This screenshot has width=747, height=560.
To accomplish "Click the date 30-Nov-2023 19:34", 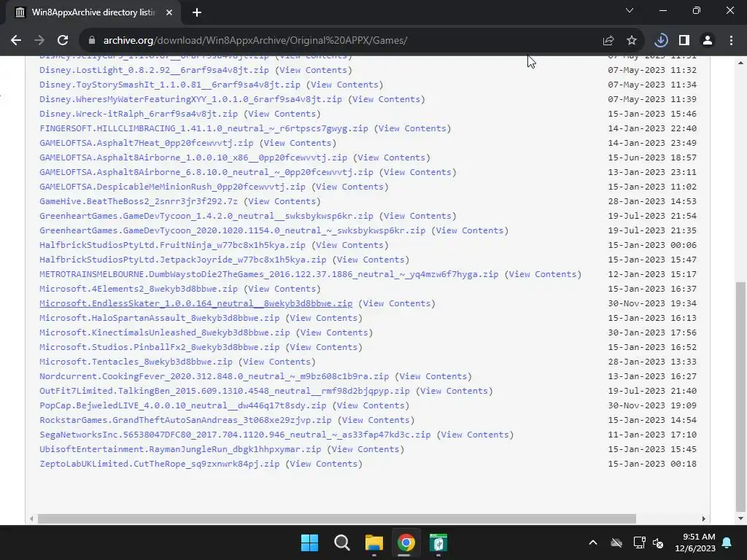I will click(651, 303).
